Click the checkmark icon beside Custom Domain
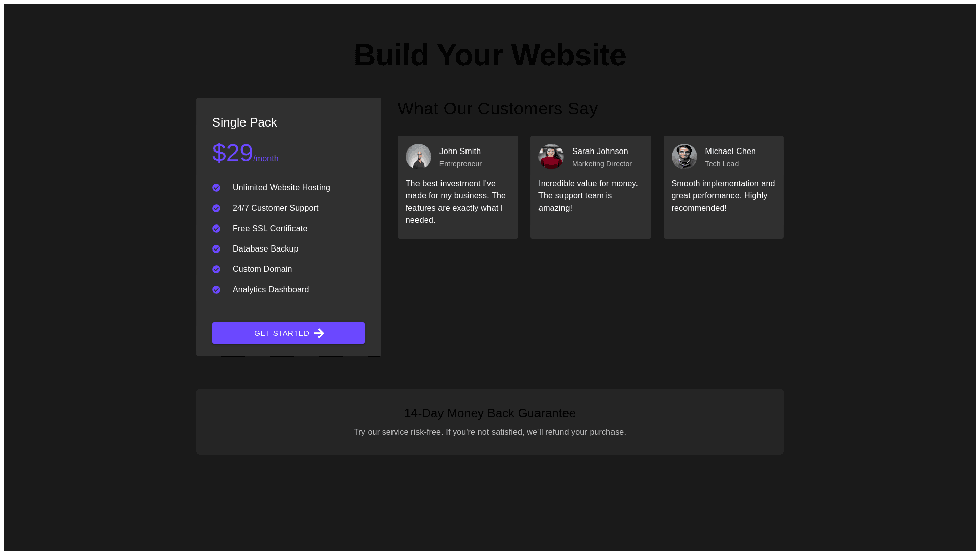The image size is (980, 551). [x=216, y=269]
